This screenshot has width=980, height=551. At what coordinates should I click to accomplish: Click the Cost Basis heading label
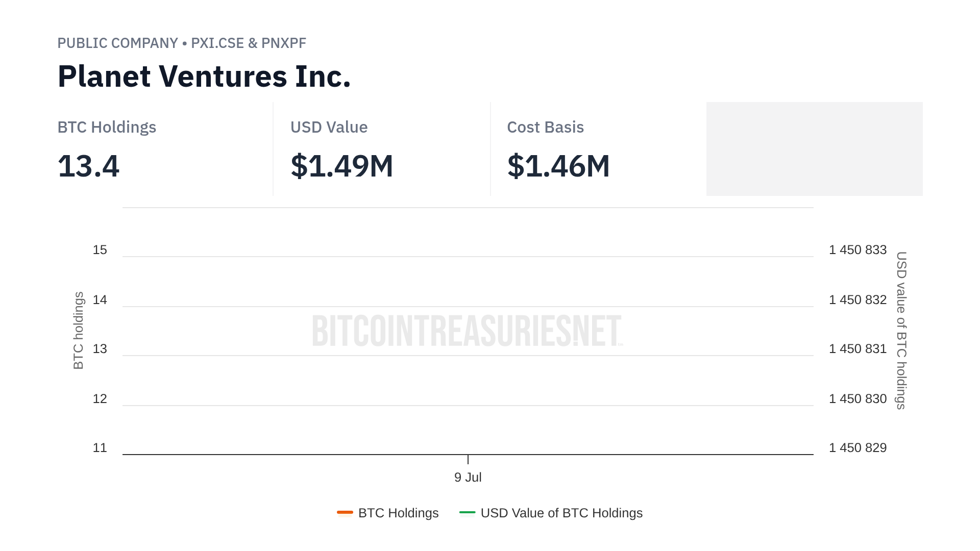click(x=545, y=128)
